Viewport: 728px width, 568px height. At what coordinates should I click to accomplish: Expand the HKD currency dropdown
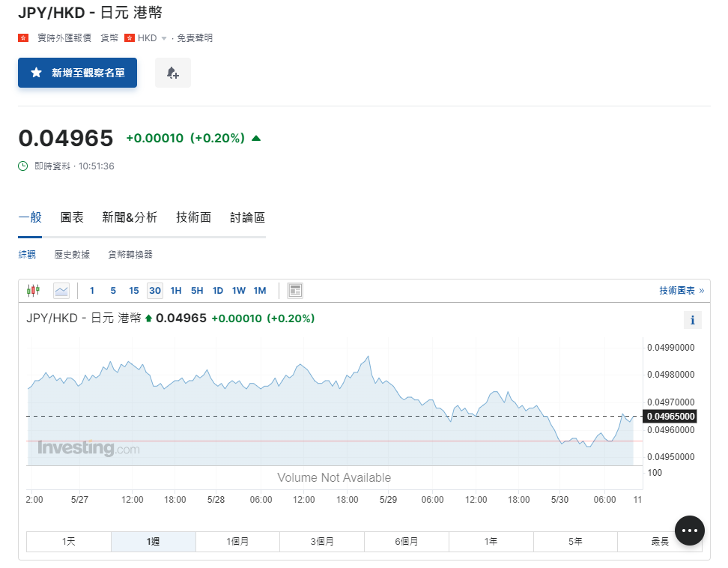coord(164,38)
